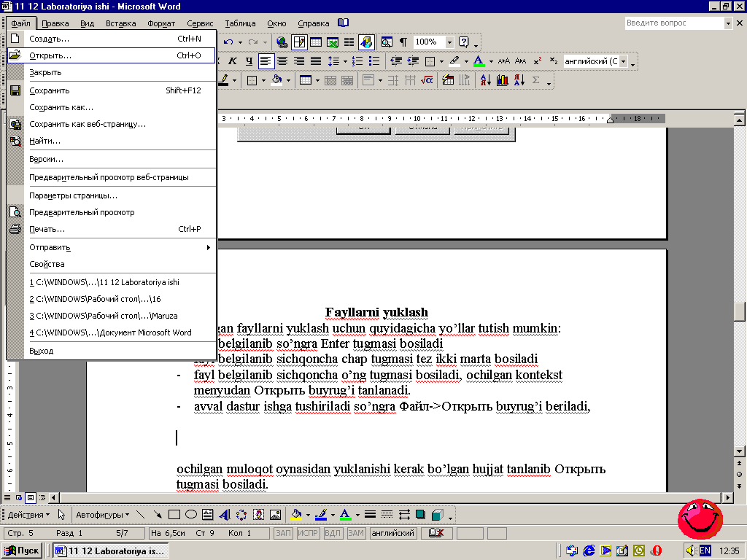Switch to Normal view button
747x560 pixels.
(7, 497)
